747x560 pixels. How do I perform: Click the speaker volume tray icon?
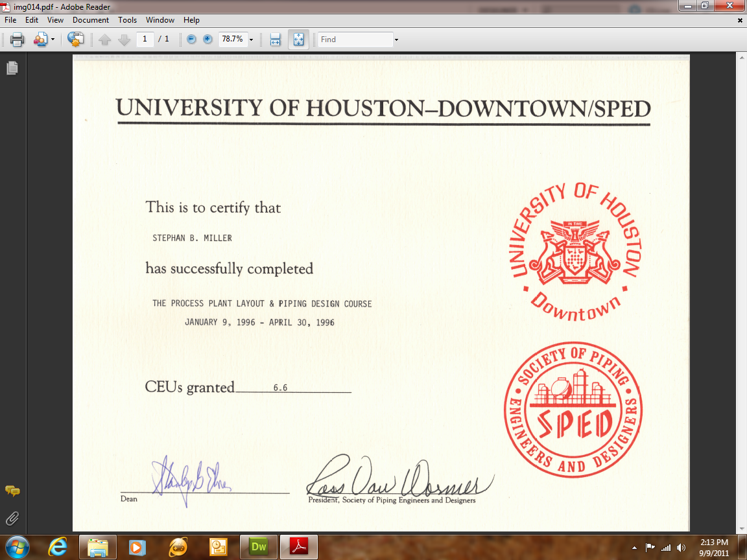coord(681,548)
